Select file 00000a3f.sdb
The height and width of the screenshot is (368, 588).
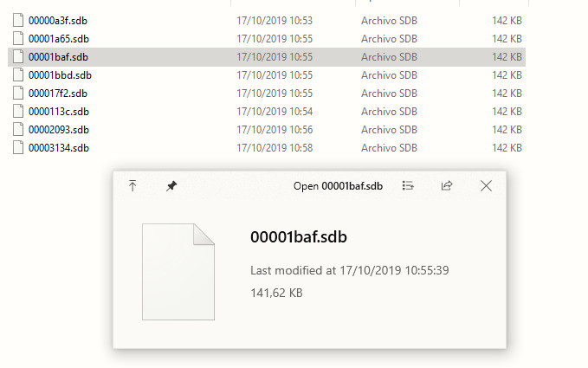(58, 21)
